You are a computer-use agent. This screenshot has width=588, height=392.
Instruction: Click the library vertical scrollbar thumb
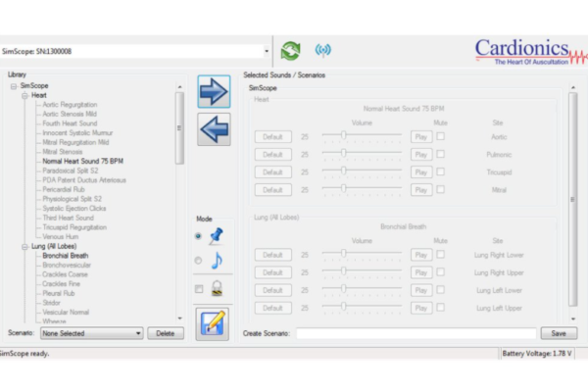coord(179,128)
